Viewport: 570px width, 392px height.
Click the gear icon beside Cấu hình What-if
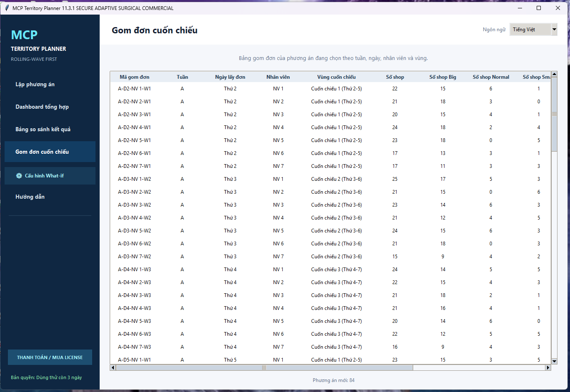click(x=19, y=176)
